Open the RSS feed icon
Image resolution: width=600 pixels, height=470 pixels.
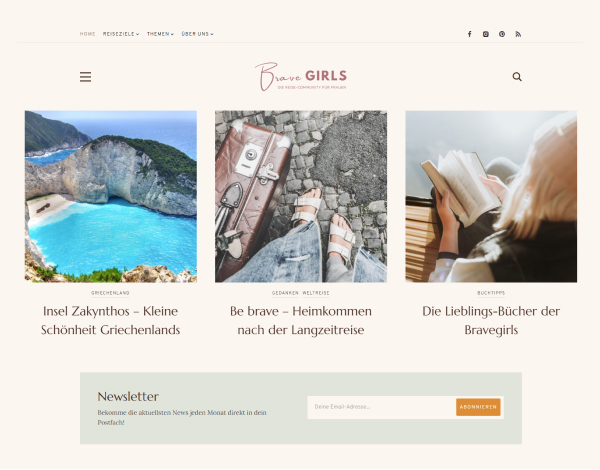(518, 34)
